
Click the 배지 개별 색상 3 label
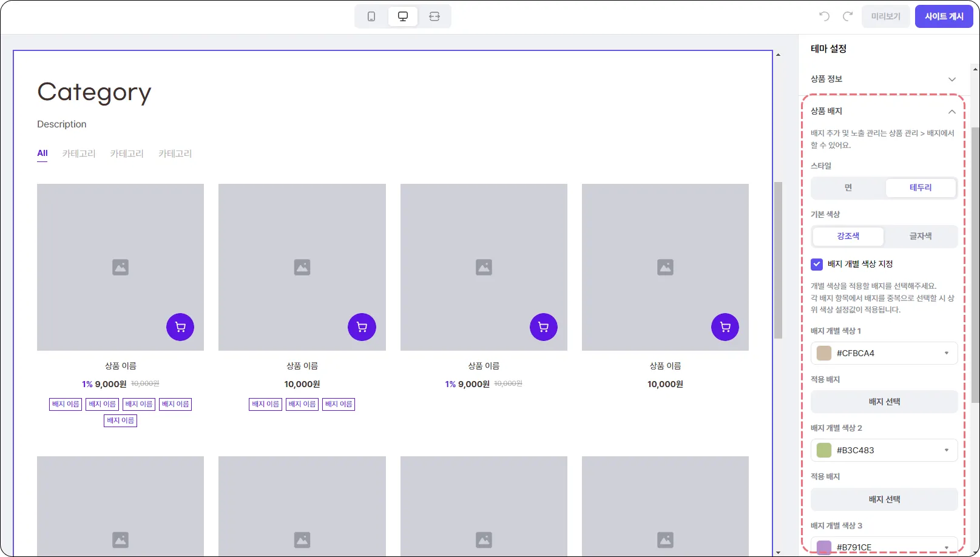[x=836, y=525]
